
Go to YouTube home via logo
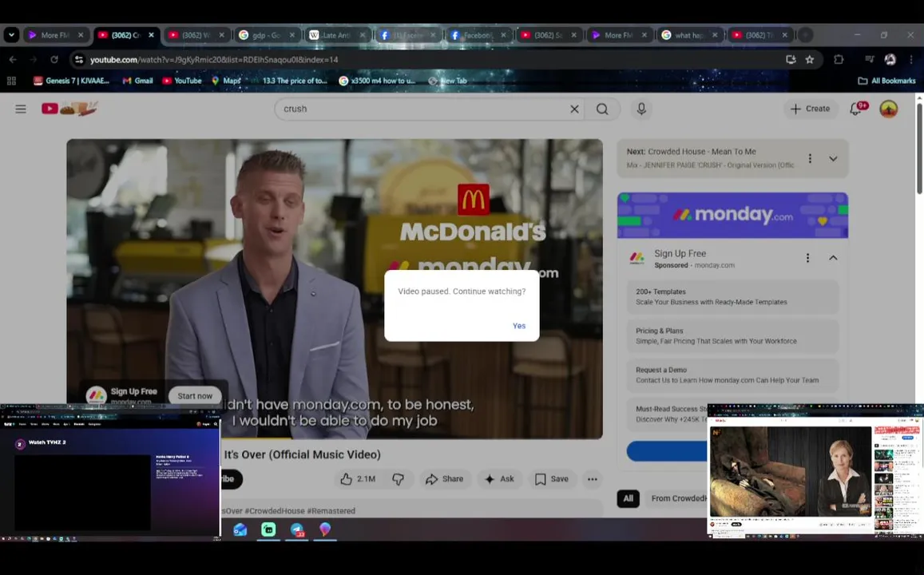[x=69, y=109]
